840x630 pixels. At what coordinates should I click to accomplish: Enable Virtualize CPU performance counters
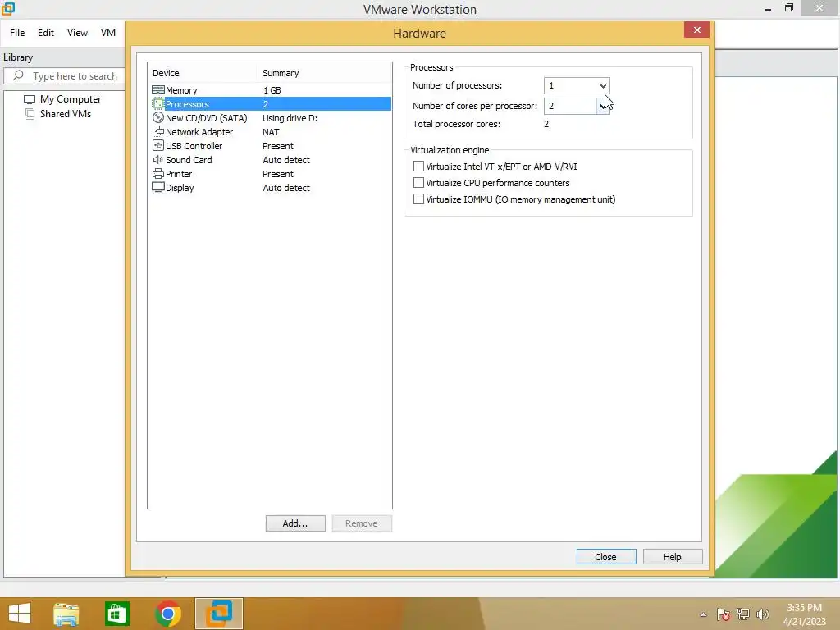[418, 183]
